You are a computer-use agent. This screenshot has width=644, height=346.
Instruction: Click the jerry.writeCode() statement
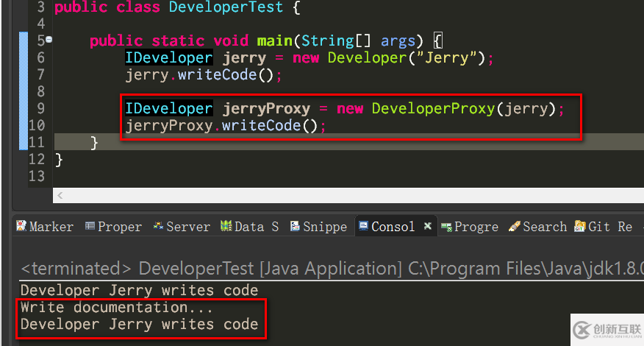click(204, 75)
